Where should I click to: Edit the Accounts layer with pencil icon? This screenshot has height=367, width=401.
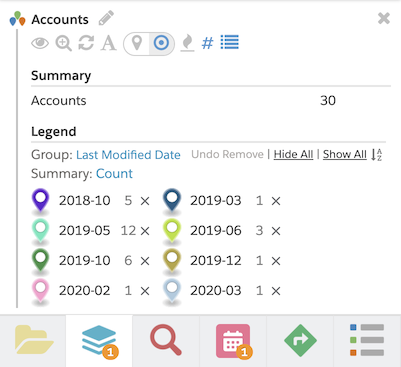click(x=106, y=18)
